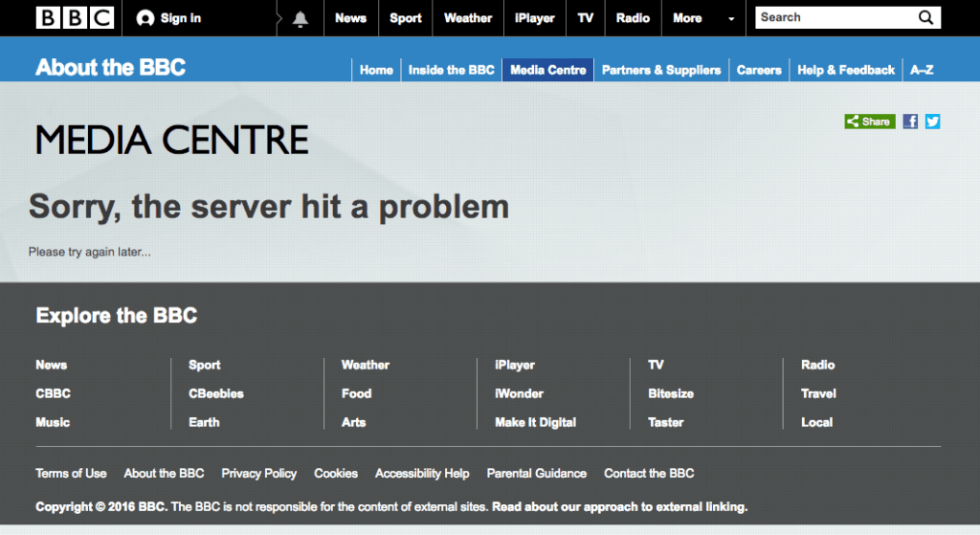This screenshot has height=535, width=980.
Task: Open the Taster footer link
Action: tap(666, 422)
